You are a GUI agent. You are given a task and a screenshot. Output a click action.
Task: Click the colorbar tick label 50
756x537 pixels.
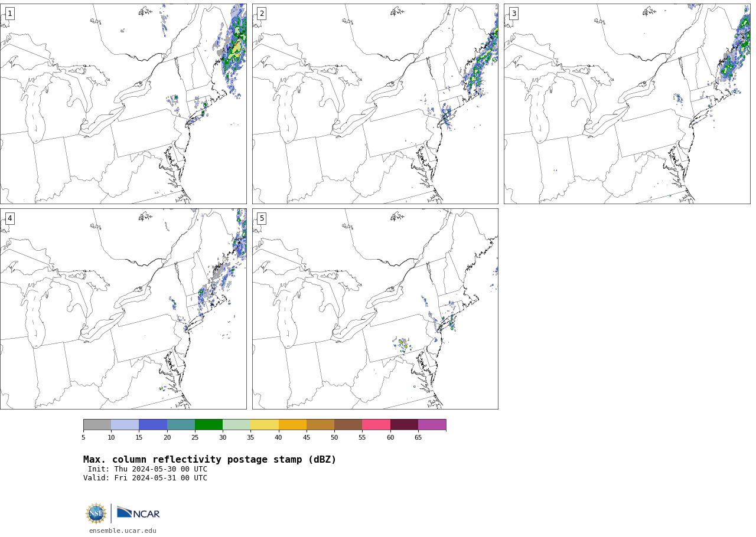point(334,438)
